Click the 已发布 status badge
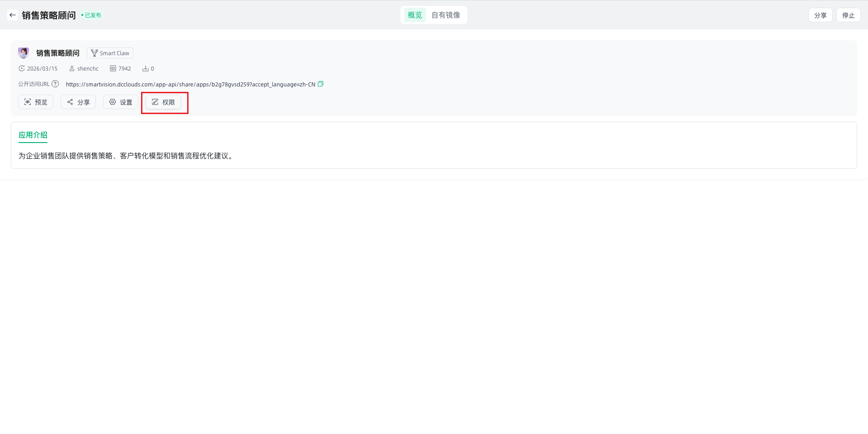This screenshot has height=434, width=868. point(93,15)
